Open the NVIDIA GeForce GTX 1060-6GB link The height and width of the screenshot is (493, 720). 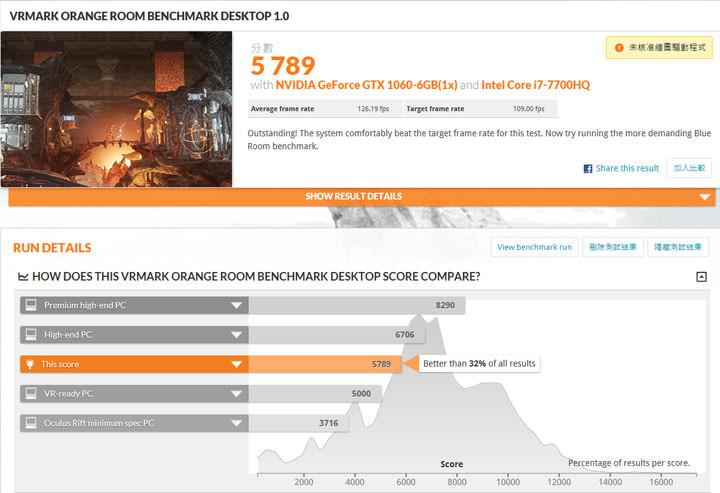362,86
